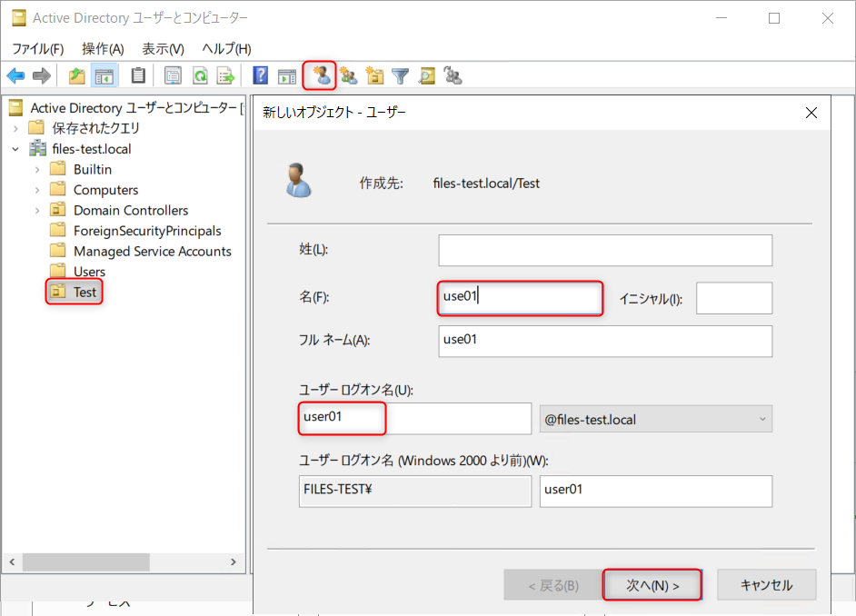Screen dimensions: 856x616
Task: Expand the Builtin tree node
Action: [x=37, y=169]
